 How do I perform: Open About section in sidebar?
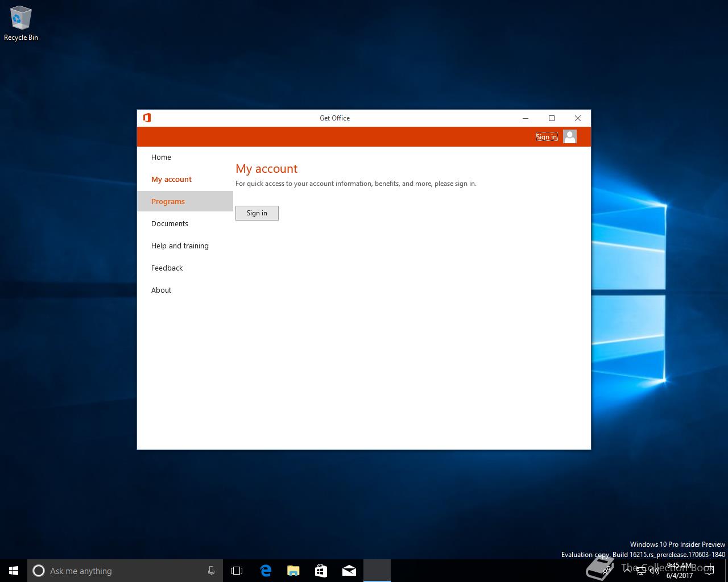(x=185, y=290)
